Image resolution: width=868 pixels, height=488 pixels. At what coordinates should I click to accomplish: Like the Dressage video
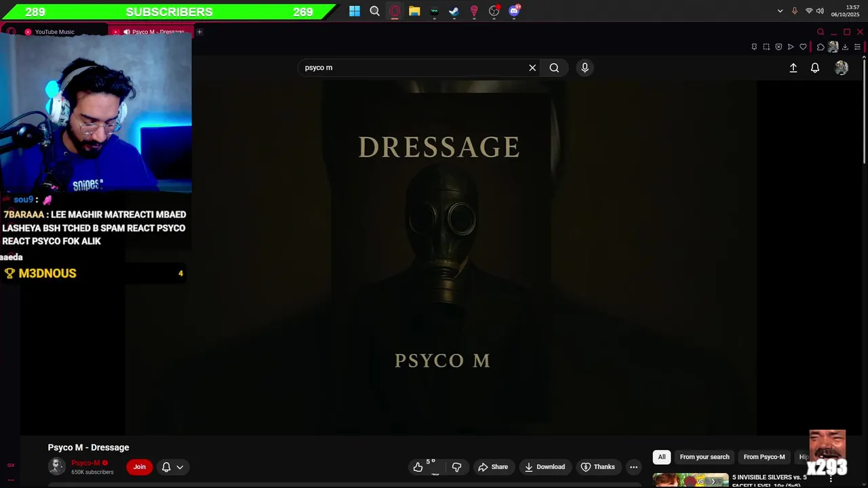coord(425,466)
